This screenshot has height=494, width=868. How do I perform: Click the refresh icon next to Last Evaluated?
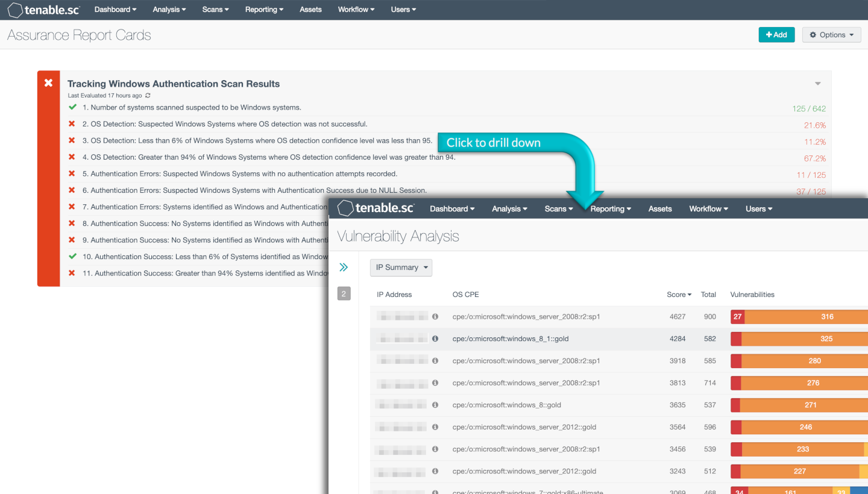(x=148, y=96)
